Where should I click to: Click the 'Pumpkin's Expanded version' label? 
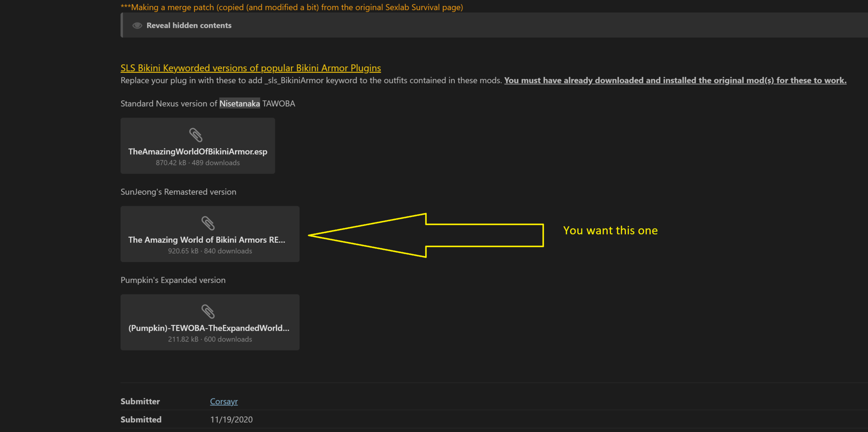point(173,280)
